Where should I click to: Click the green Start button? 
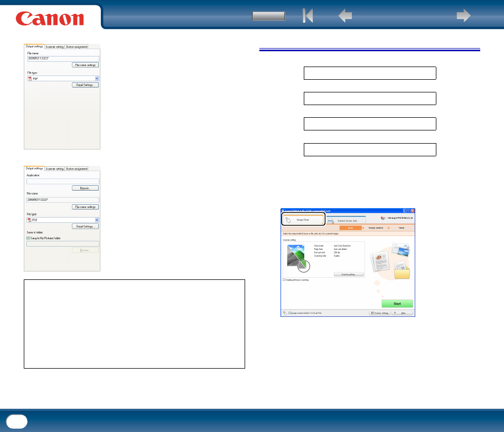(x=397, y=304)
